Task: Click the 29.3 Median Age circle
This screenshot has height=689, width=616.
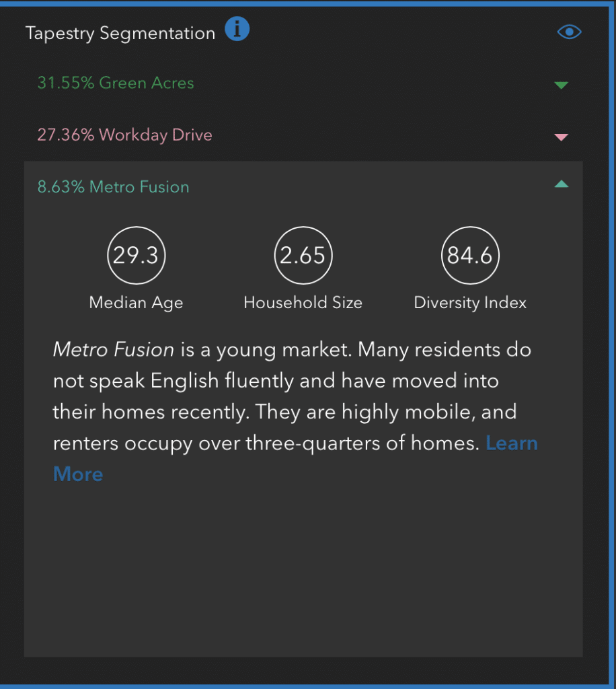Action: point(136,255)
